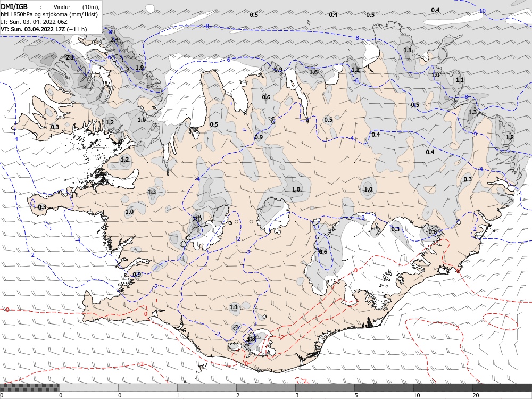532x399 pixels.
Task: Click the 'IT: Sun. 03. 04. 2022 06Z' line
Action: pyautogui.click(x=34, y=22)
